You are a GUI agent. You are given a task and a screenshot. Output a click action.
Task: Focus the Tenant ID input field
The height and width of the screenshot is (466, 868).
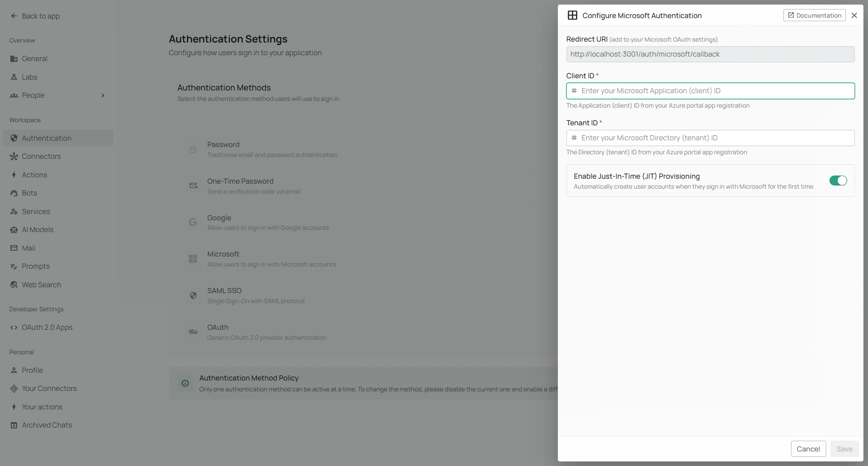click(710, 138)
